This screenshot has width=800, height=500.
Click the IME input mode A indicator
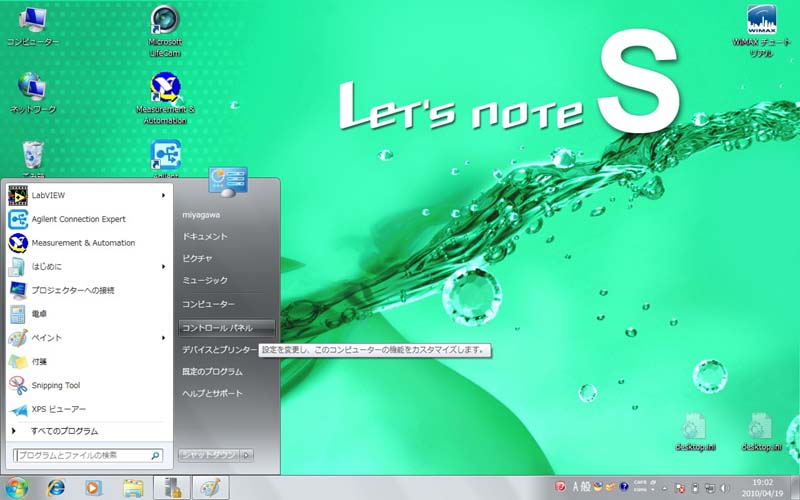[x=576, y=487]
